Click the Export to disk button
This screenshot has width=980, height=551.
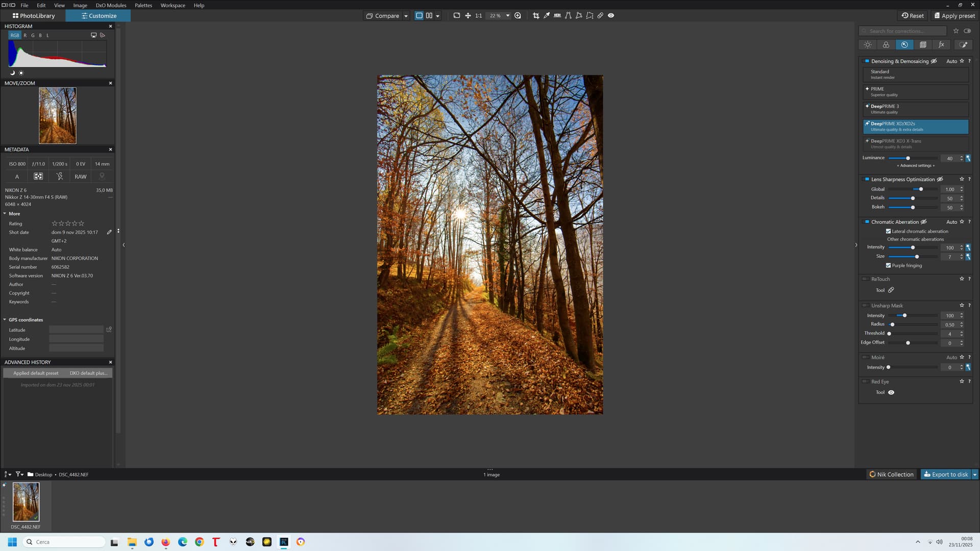[x=945, y=474]
